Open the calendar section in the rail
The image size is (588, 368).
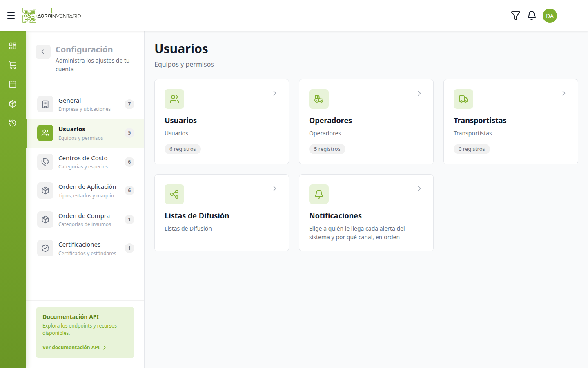(13, 84)
